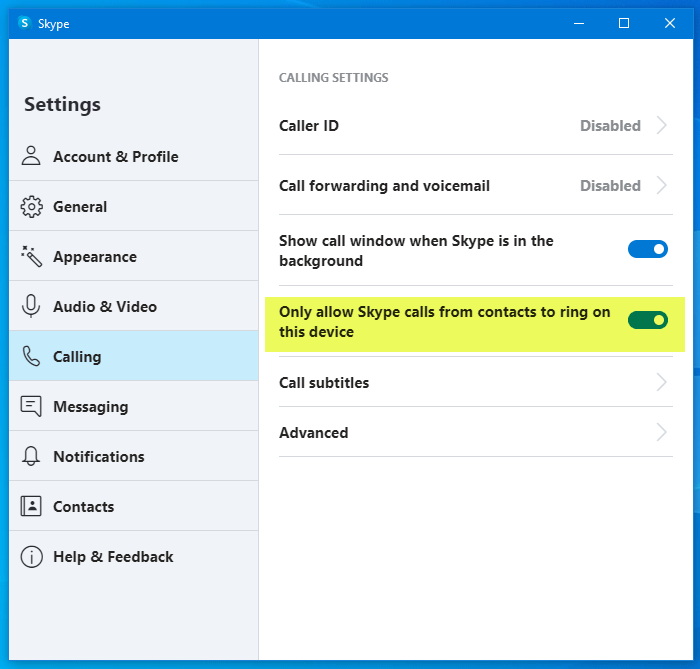Minimize the Skype window
The image size is (700, 669).
[x=579, y=23]
